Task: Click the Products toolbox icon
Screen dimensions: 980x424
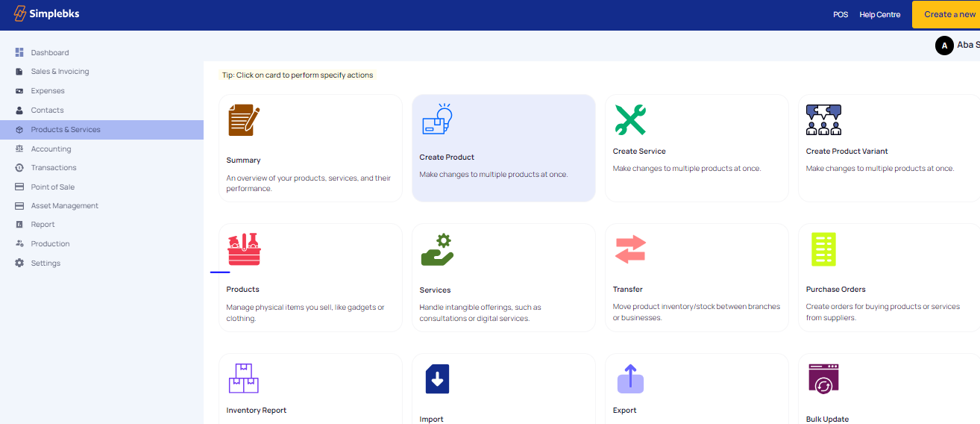Action: click(x=244, y=249)
